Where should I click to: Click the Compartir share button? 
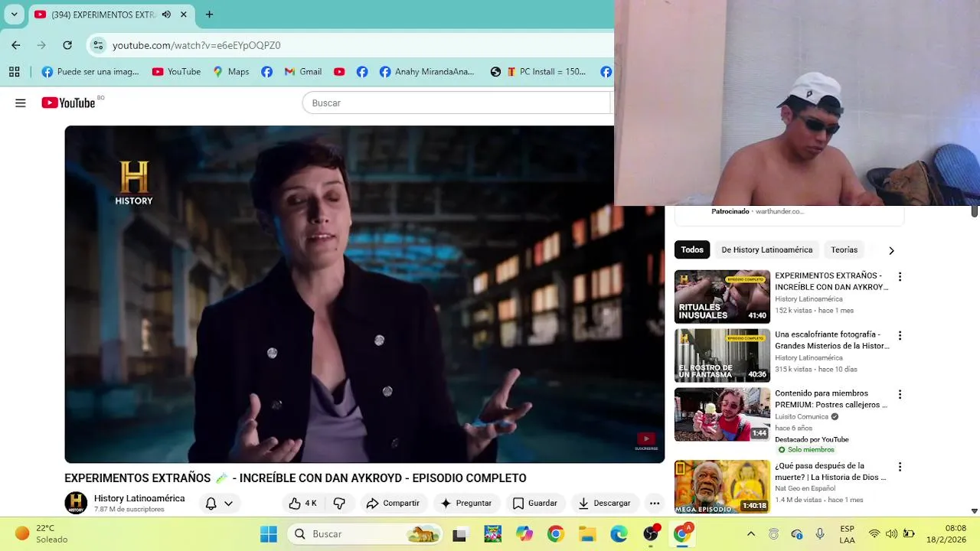[392, 503]
